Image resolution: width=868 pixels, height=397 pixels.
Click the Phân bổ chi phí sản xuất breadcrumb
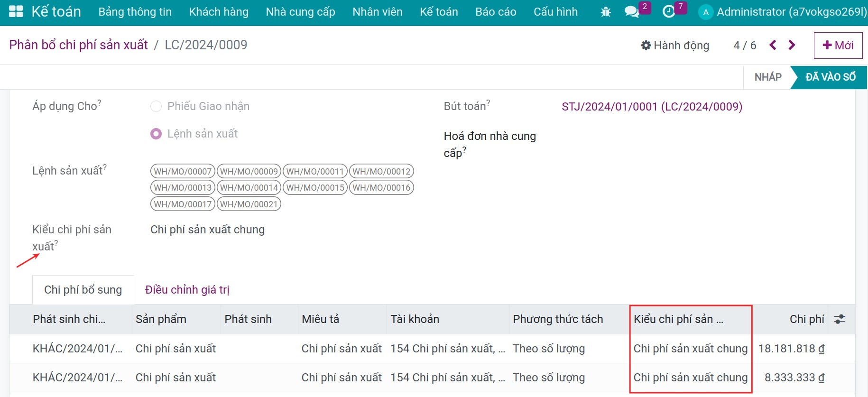(x=79, y=45)
